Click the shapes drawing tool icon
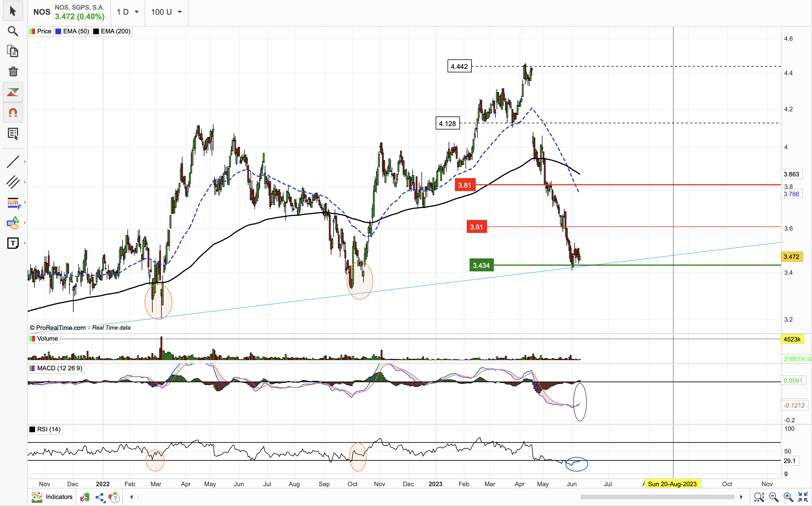 tap(13, 223)
